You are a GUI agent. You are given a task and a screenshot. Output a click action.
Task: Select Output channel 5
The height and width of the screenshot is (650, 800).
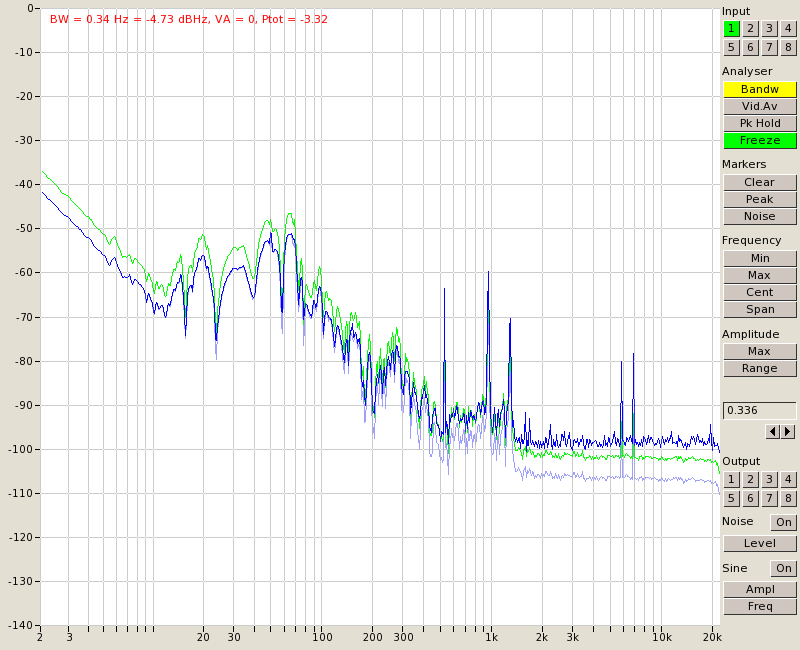click(x=731, y=498)
